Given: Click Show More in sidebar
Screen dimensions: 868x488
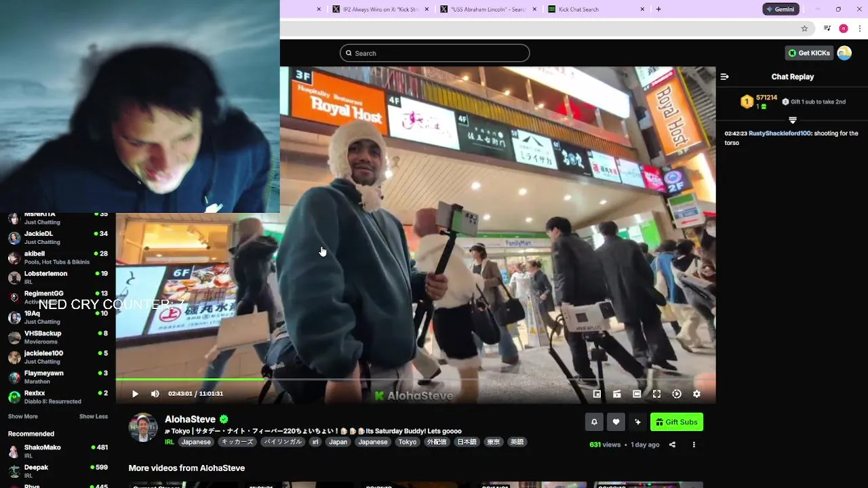Looking at the screenshot, I should (x=22, y=416).
